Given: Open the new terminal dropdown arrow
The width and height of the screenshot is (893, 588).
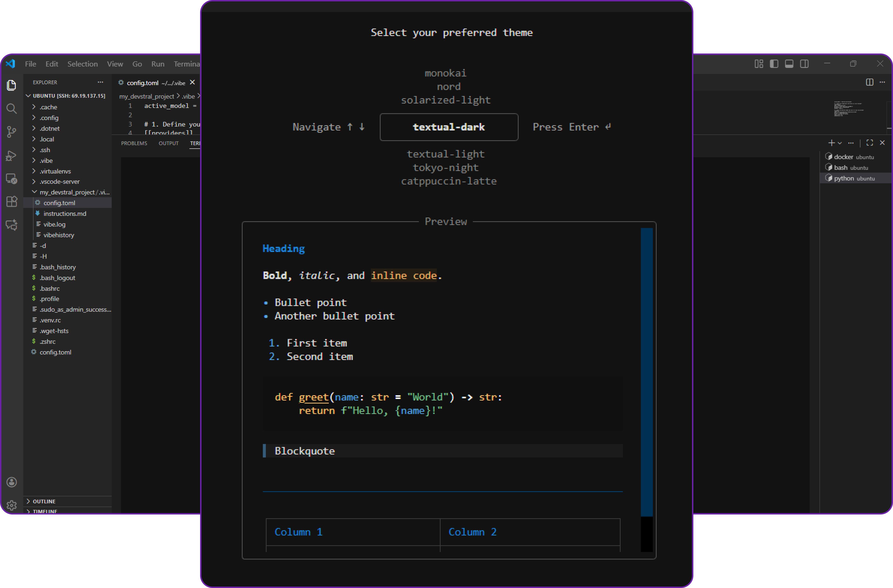Looking at the screenshot, I should tap(840, 143).
